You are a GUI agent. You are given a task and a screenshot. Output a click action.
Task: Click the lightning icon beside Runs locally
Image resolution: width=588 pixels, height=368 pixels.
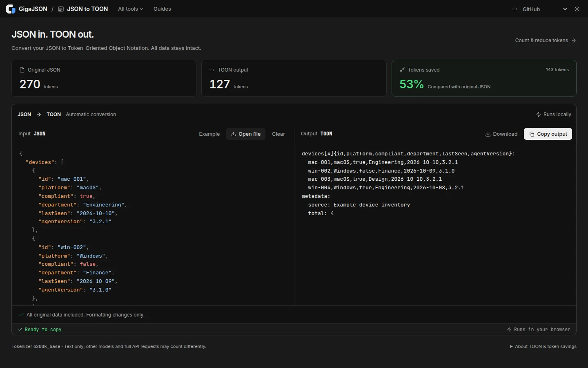(539, 114)
